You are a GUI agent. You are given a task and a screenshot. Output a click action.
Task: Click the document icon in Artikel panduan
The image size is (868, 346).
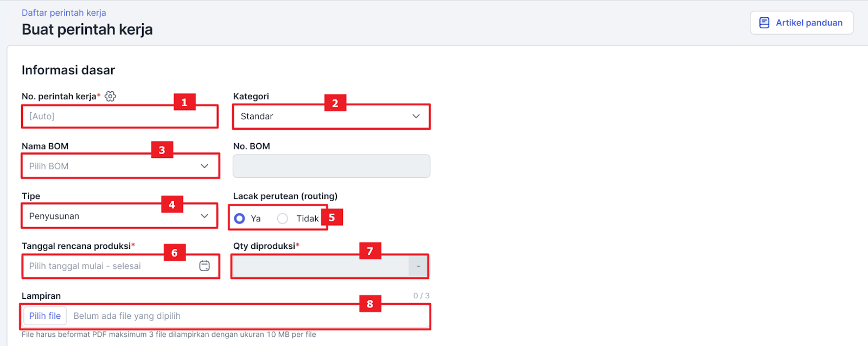[764, 23]
